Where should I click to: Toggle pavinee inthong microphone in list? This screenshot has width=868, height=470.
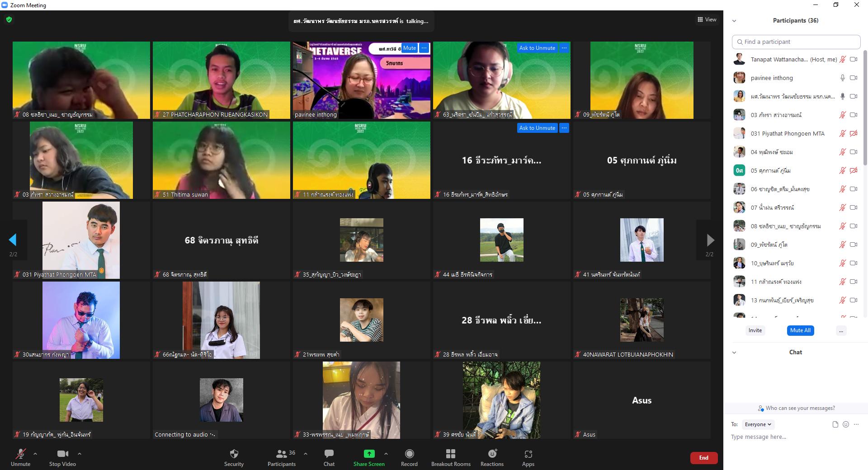(x=843, y=78)
